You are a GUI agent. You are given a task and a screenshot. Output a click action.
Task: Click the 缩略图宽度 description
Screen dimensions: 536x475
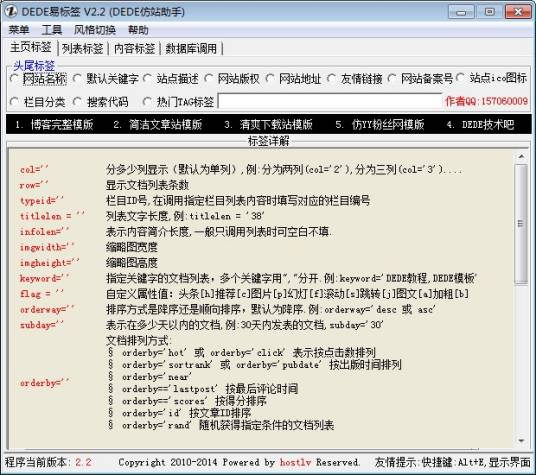(x=132, y=247)
